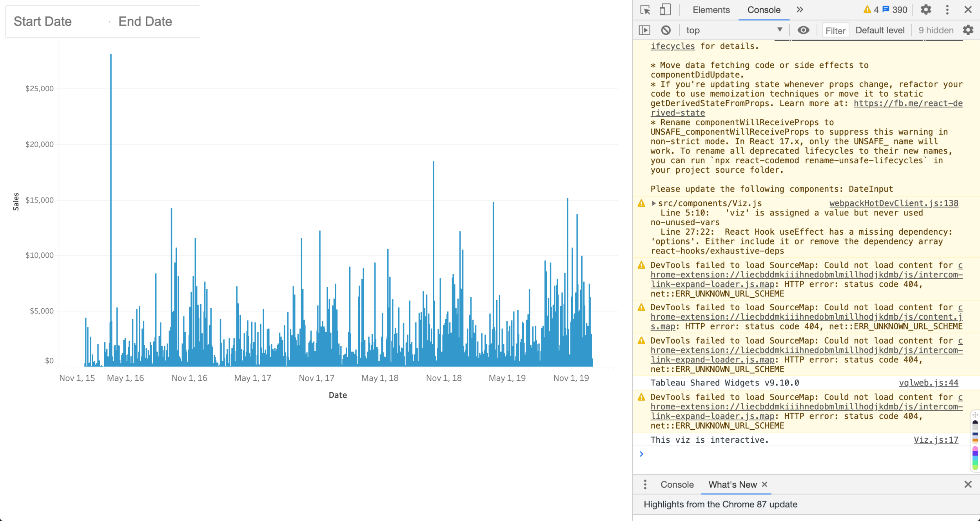980x521 pixels.
Task: Click the Sales axis title
Action: (16, 202)
